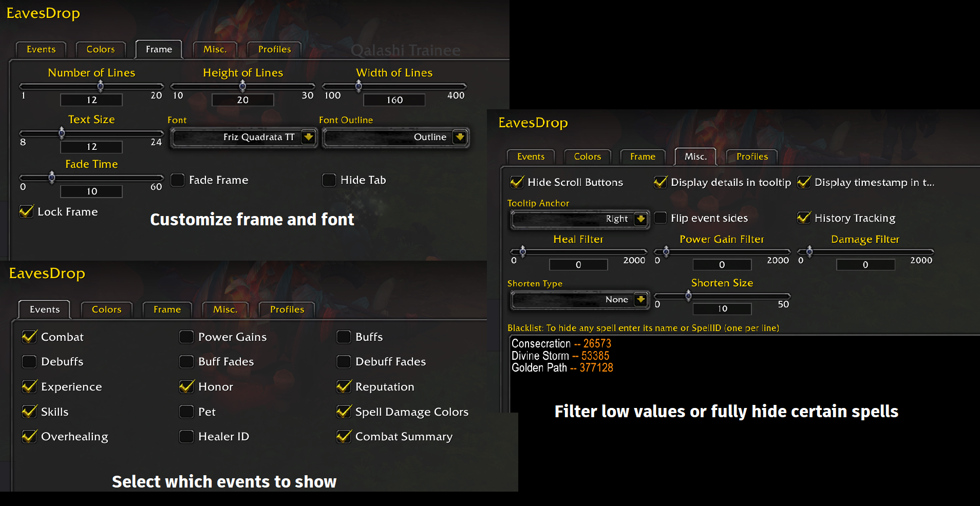Expand the Font Outline dropdown
This screenshot has height=506, width=980.
tap(460, 137)
